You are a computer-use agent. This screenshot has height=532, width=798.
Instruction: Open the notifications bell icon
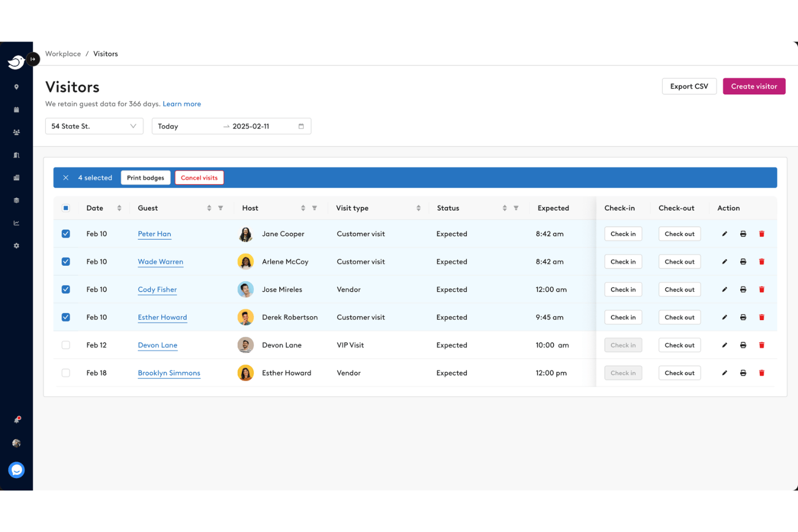[17, 420]
